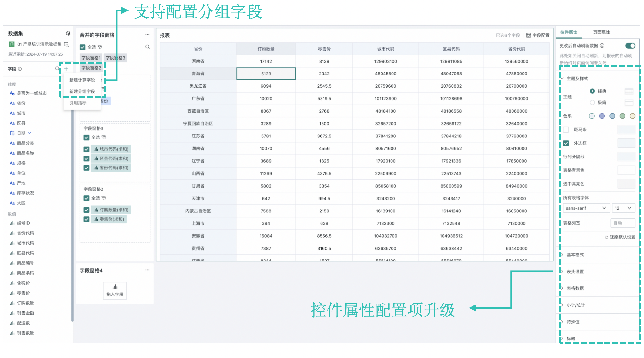Image resolution: width=644 pixels, height=358 pixels.
Task: Click the 订购数量 column header
Action: pyautogui.click(x=266, y=49)
